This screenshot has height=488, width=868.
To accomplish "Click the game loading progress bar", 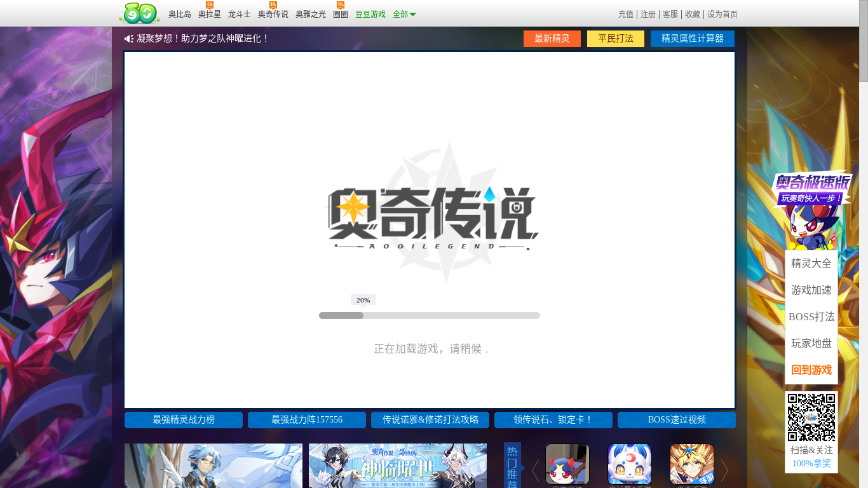I will coord(430,315).
